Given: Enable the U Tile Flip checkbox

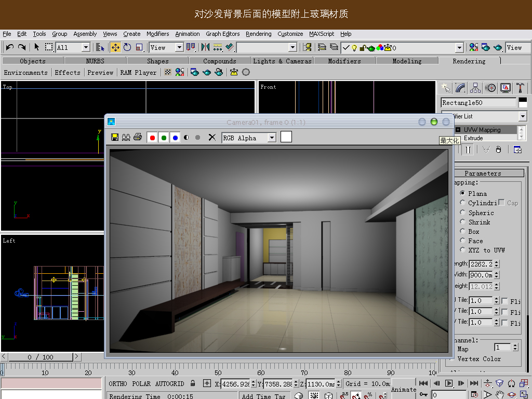Looking at the screenshot, I should tap(504, 301).
